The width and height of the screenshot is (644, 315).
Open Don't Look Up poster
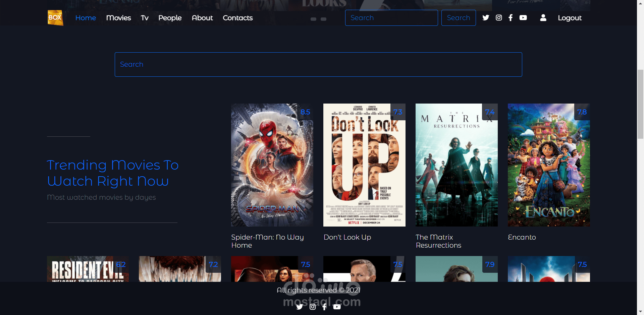(x=364, y=165)
